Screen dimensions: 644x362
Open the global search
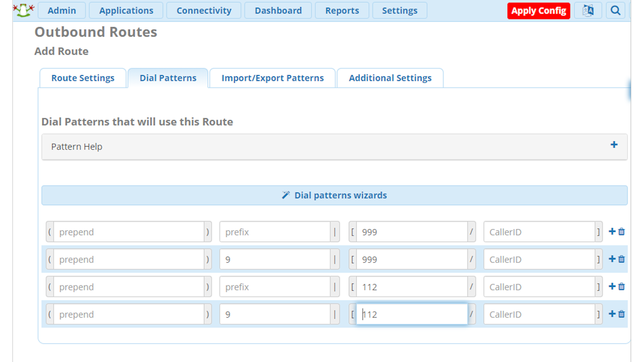click(616, 10)
